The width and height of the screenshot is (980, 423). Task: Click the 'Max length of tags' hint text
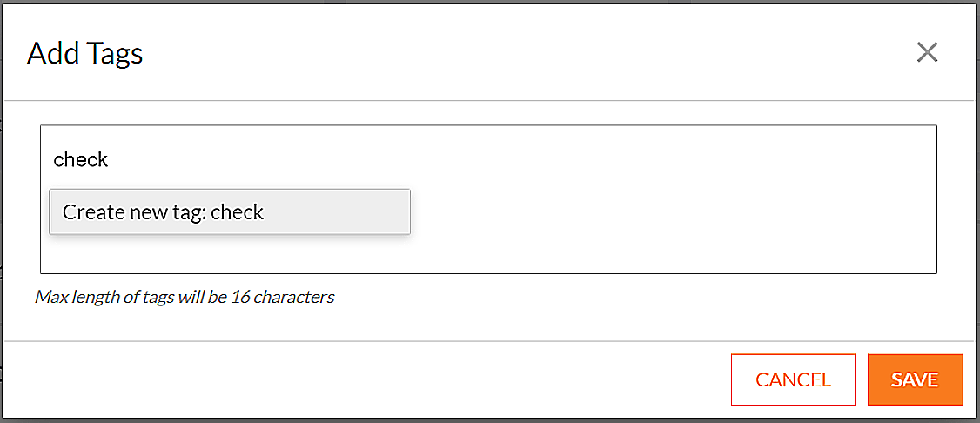[185, 297]
